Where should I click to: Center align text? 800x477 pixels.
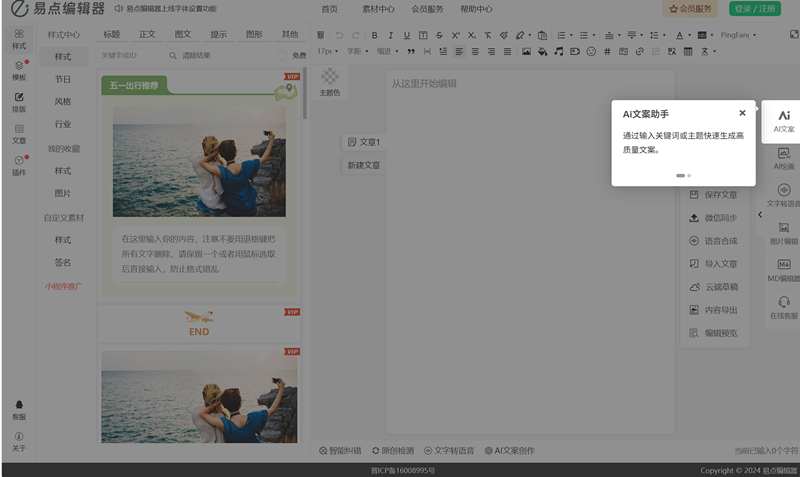(475, 52)
